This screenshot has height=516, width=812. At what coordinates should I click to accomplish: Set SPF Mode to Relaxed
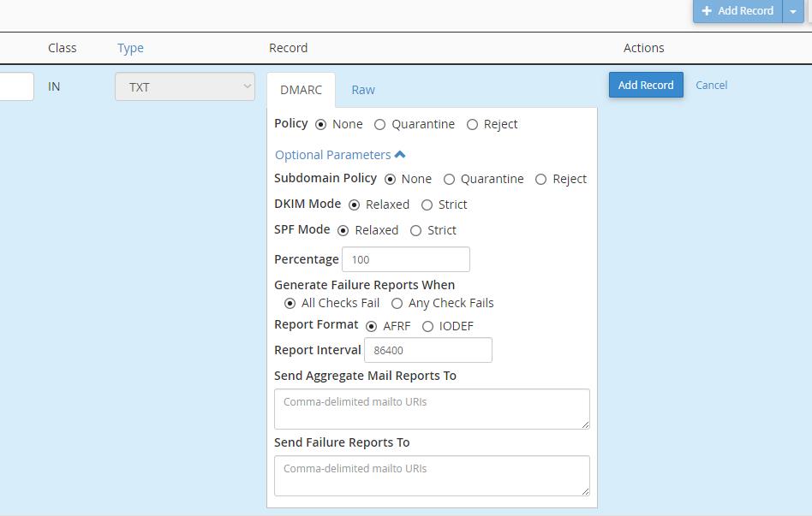pos(343,230)
